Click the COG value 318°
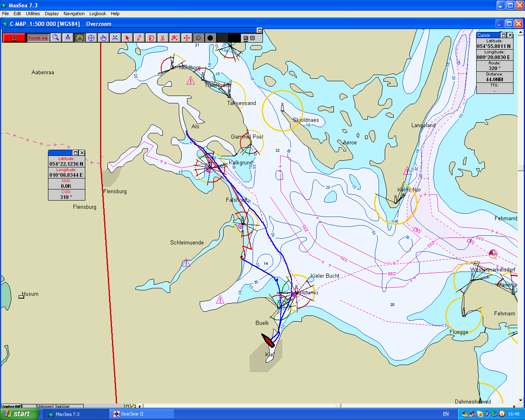The width and height of the screenshot is (525, 420). coord(66,197)
